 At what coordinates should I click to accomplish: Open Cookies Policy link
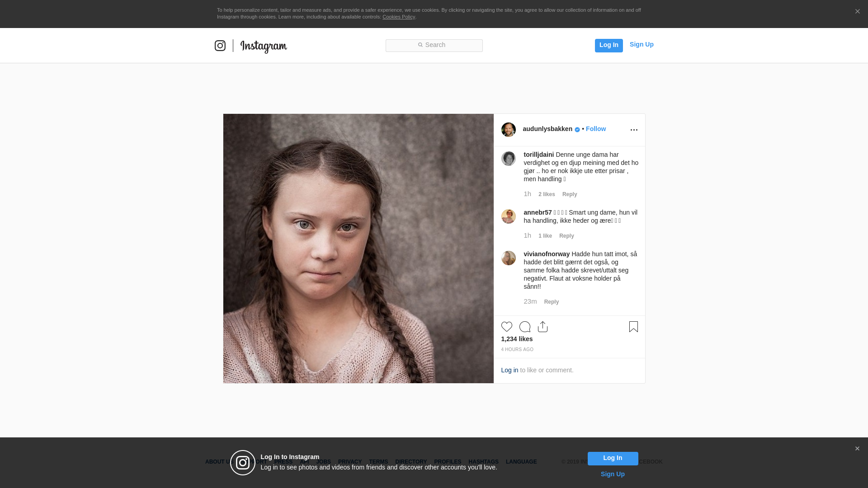tap(399, 17)
